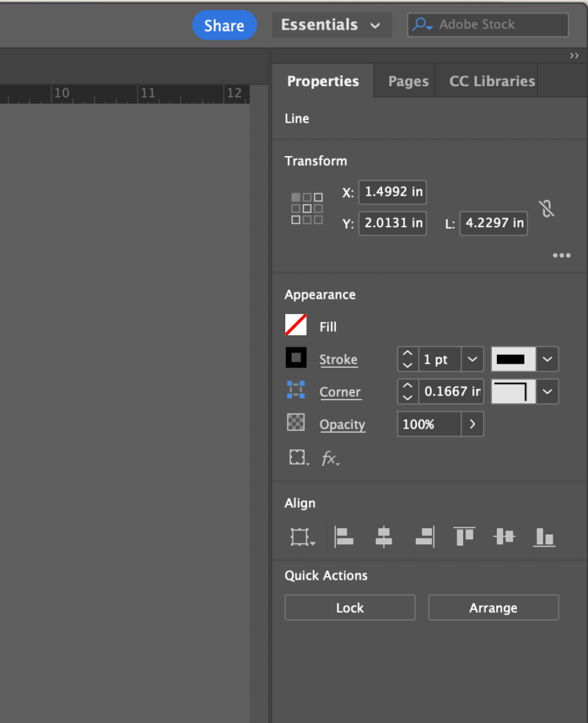Click the Arrange quick action button
This screenshot has height=723, width=588.
tap(493, 607)
